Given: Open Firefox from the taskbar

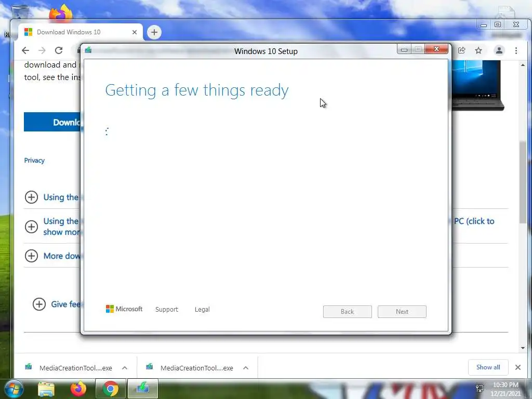Looking at the screenshot, I should coord(78,389).
